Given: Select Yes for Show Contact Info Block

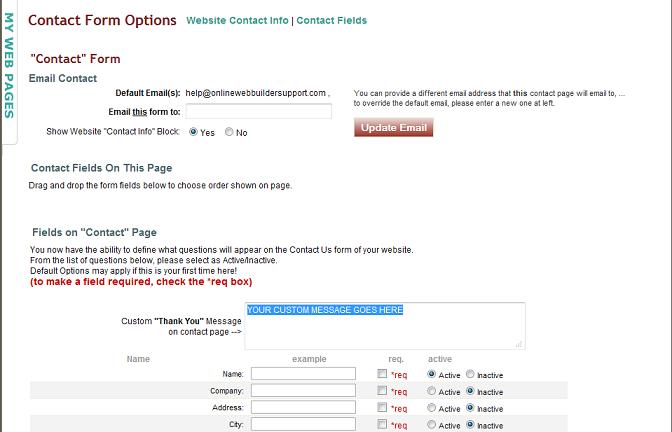Looking at the screenshot, I should pos(193,132).
